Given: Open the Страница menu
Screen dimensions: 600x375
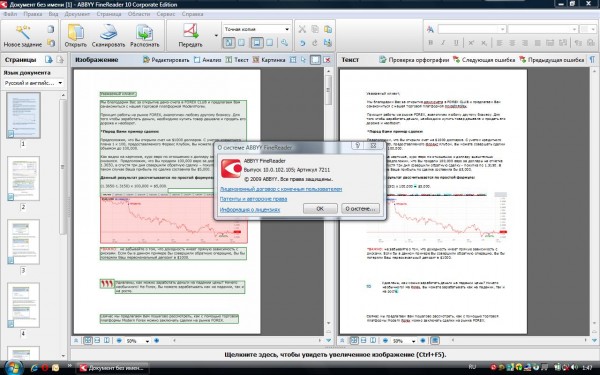Looking at the screenshot, I should [109, 14].
